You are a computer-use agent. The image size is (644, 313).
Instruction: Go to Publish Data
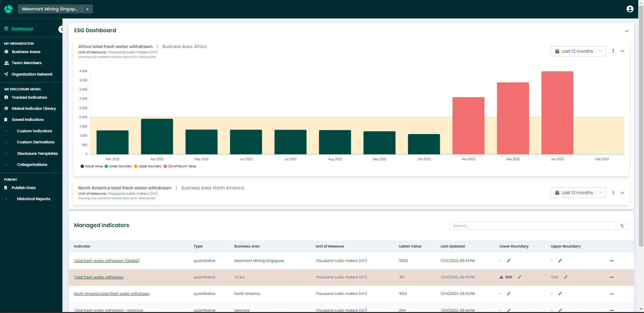tap(24, 187)
